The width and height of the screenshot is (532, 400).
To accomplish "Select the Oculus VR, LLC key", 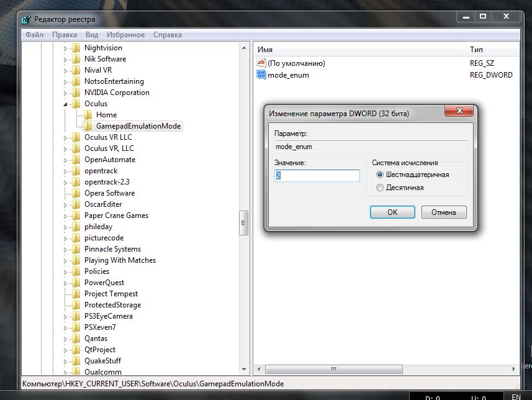I will pos(109,148).
